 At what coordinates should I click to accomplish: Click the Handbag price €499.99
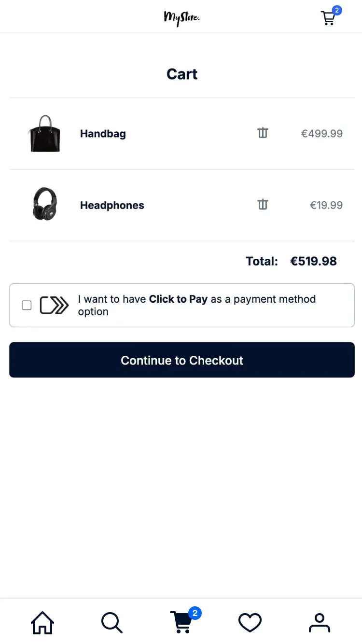321,133
